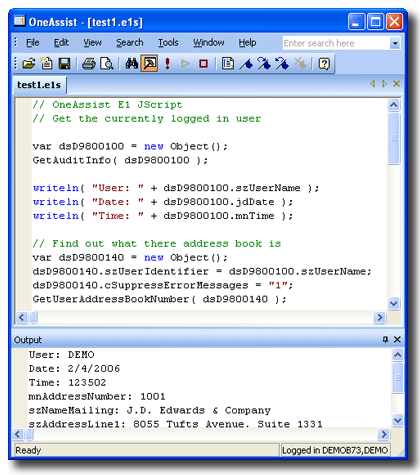Screen dimensions: 420x475
Task: Click the red exclamation Run icon
Action: click(x=167, y=63)
